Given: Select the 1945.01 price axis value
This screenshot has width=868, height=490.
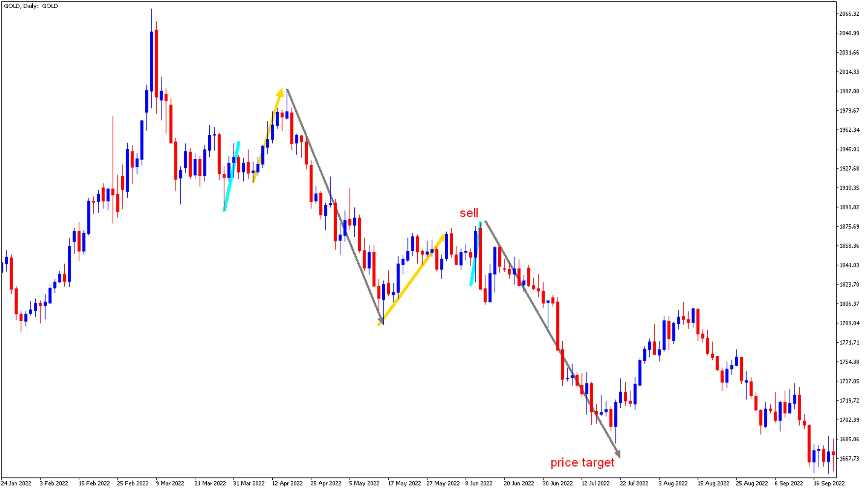Looking at the screenshot, I should pyautogui.click(x=849, y=149).
